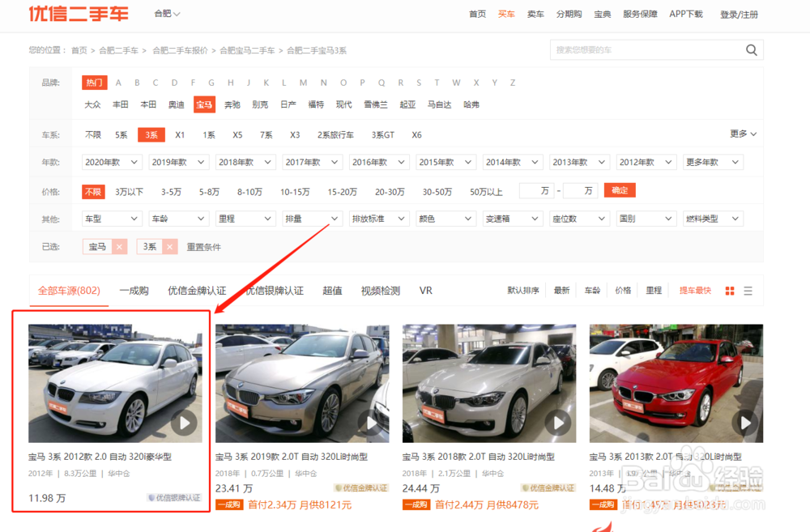
Task: Select the 视频检测 tab
Action: (380, 291)
